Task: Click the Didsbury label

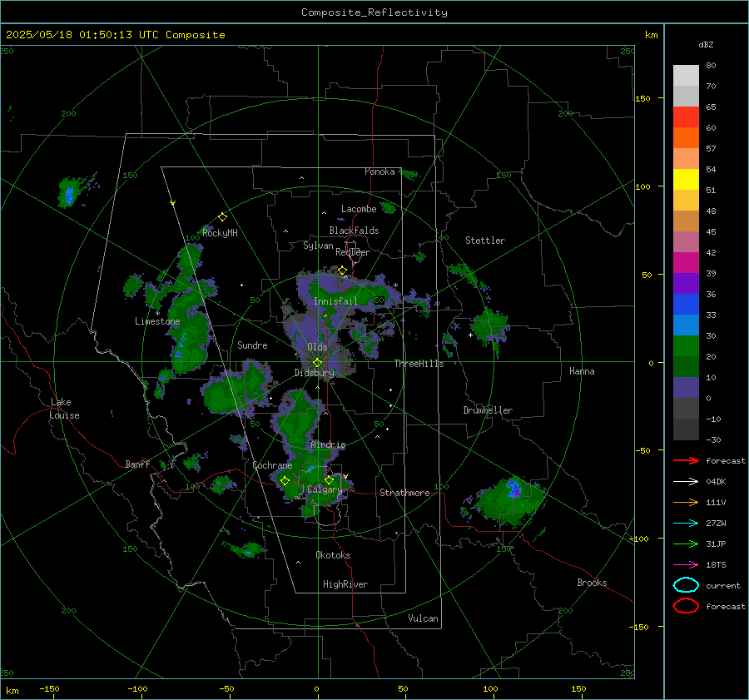Action: [x=314, y=373]
